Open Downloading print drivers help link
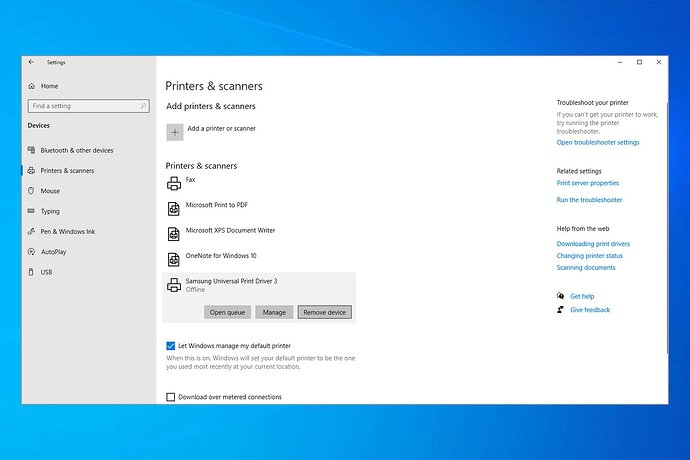 (593, 243)
